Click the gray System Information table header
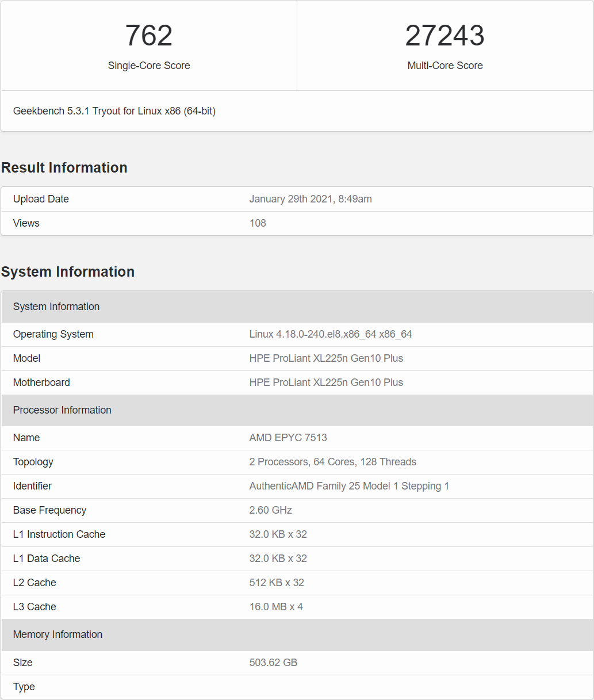 (56, 307)
